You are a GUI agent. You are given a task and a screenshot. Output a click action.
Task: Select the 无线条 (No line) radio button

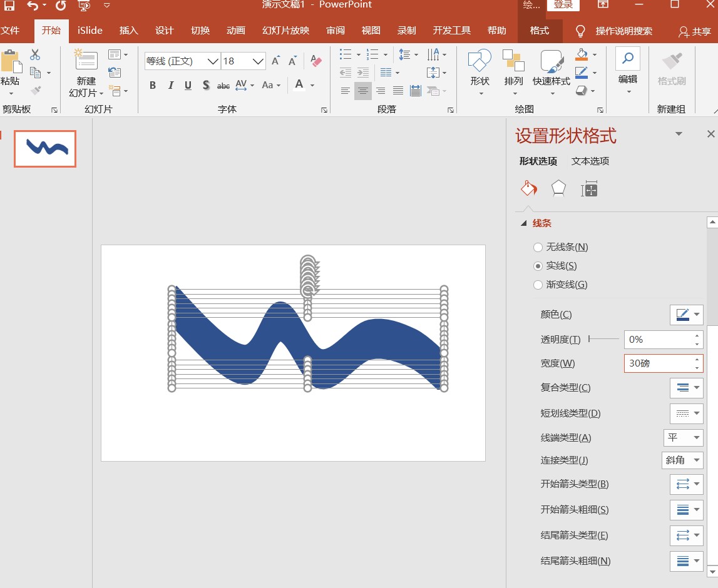[x=538, y=247]
